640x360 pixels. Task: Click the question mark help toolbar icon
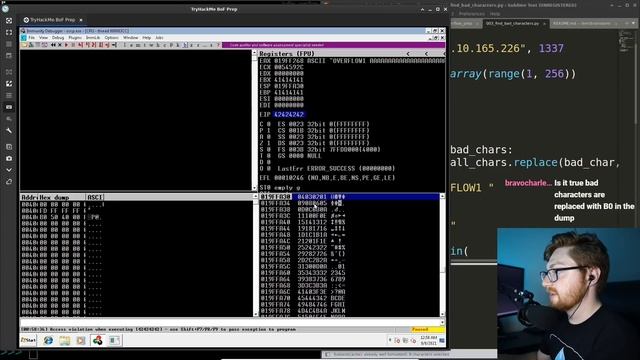point(218,45)
